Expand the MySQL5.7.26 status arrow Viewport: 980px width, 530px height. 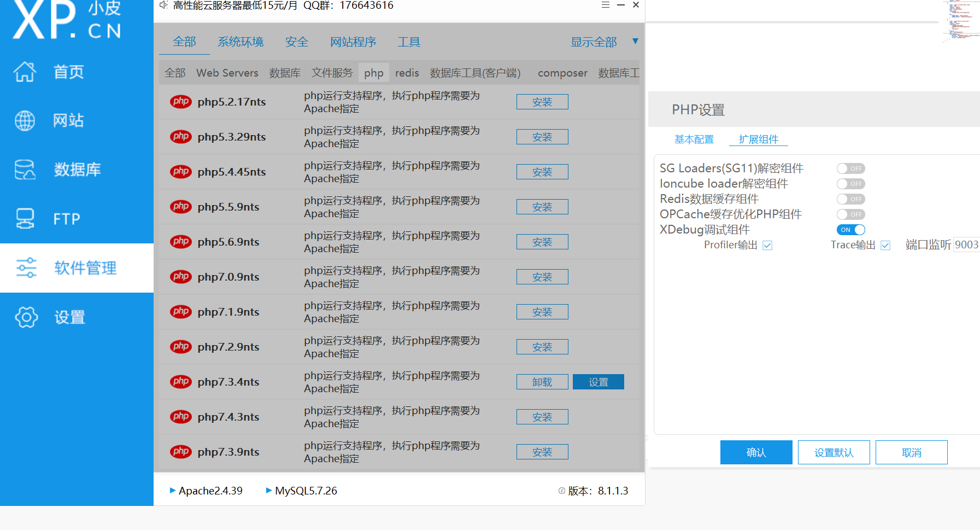[269, 491]
